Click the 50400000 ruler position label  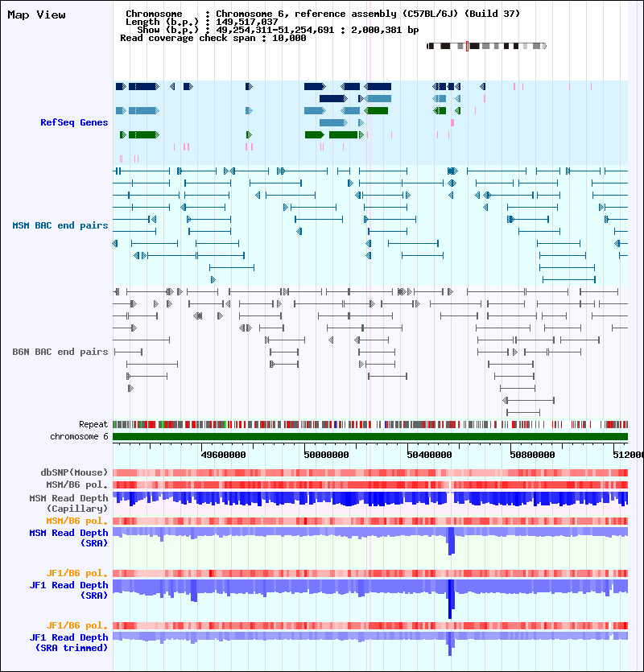429,455
